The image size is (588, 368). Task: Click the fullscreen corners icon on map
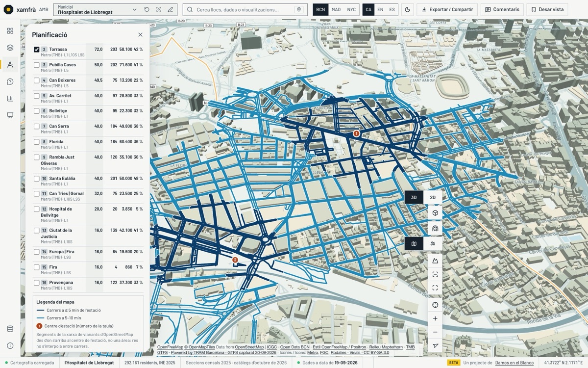435,288
